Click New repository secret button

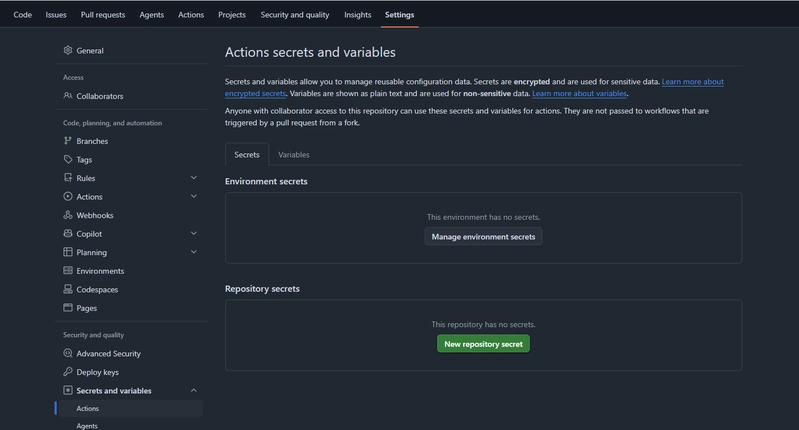[484, 344]
